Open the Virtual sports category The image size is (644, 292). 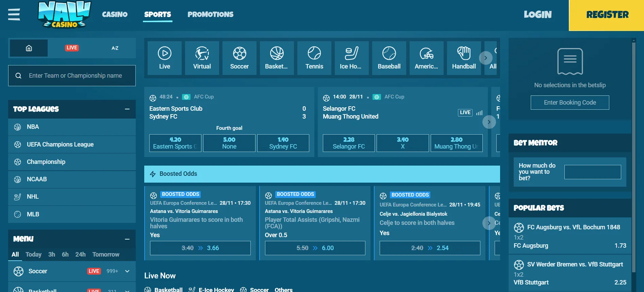(x=202, y=58)
